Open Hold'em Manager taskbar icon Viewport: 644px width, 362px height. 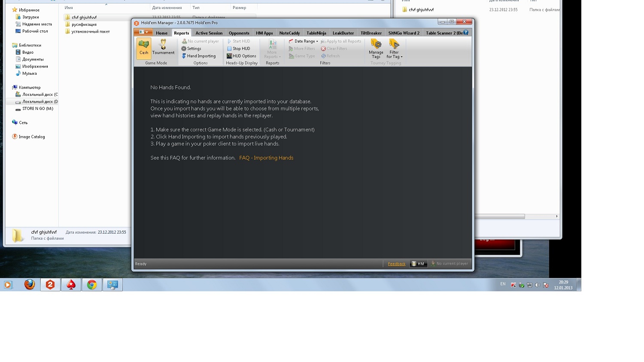point(50,285)
